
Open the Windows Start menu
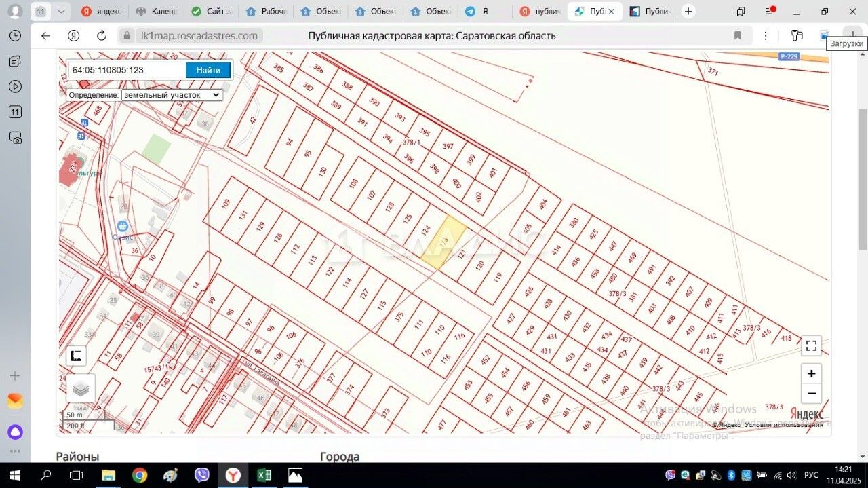(x=14, y=475)
